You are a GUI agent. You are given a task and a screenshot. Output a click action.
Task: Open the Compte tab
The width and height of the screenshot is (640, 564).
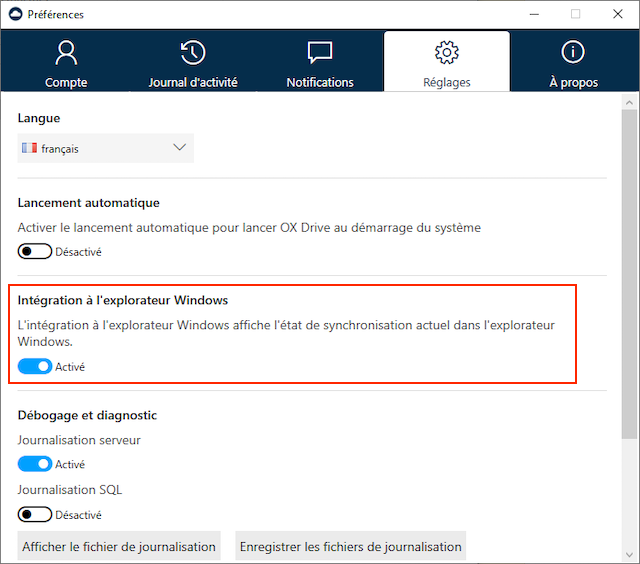66,61
